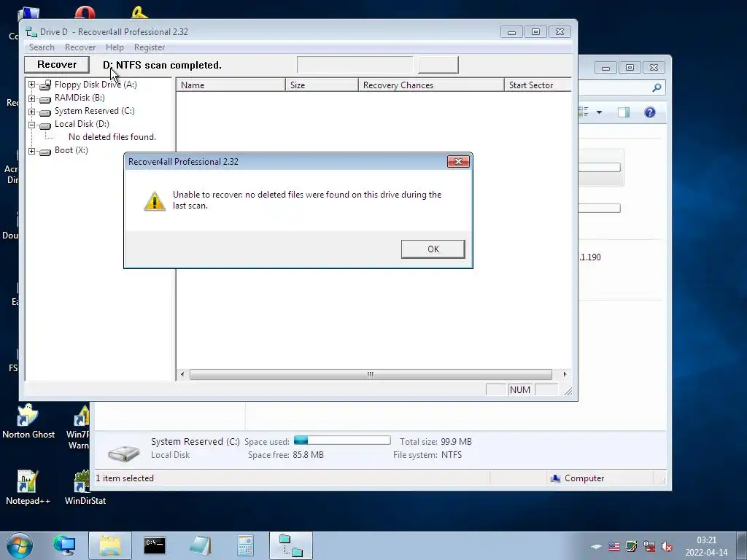Select RAMDisk (B:) drive icon
Image resolution: width=747 pixels, height=560 pixels.
[45, 99]
